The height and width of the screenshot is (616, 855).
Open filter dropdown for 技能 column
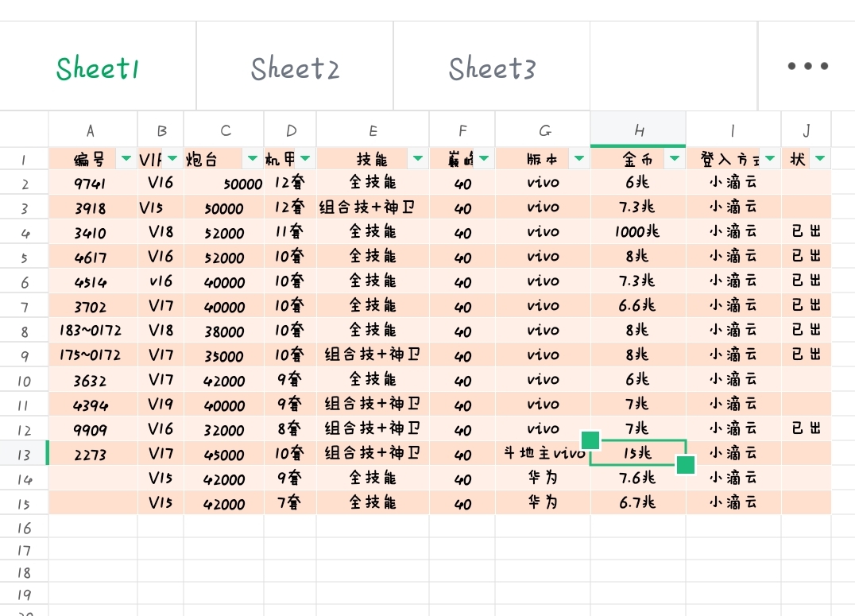(x=418, y=159)
